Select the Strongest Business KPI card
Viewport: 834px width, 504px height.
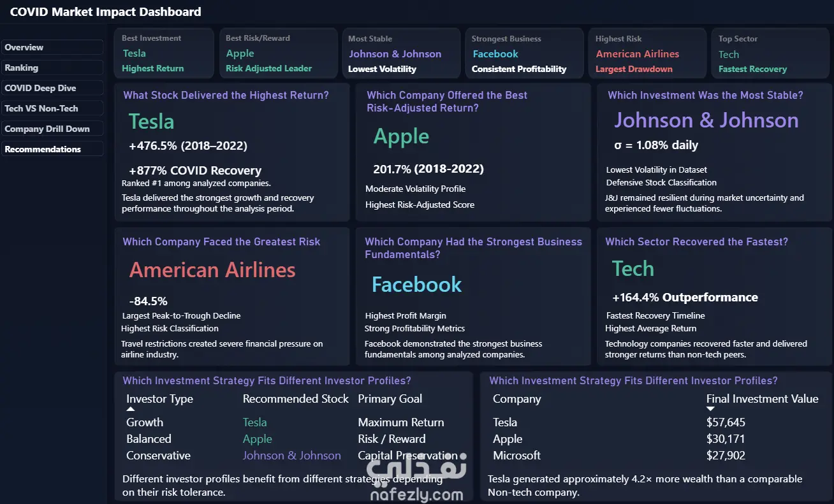coord(523,54)
